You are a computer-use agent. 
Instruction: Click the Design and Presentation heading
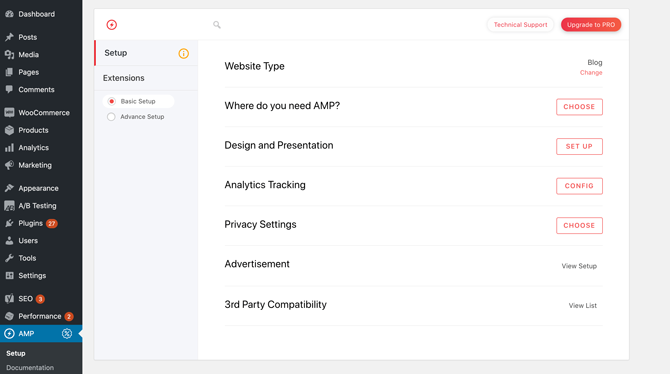pyautogui.click(x=279, y=145)
